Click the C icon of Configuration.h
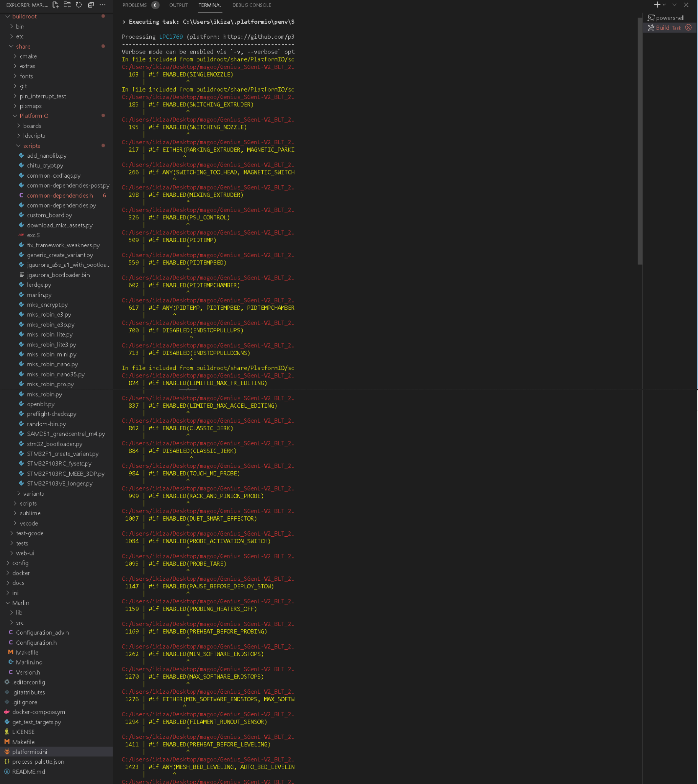698x784 pixels. click(11, 642)
